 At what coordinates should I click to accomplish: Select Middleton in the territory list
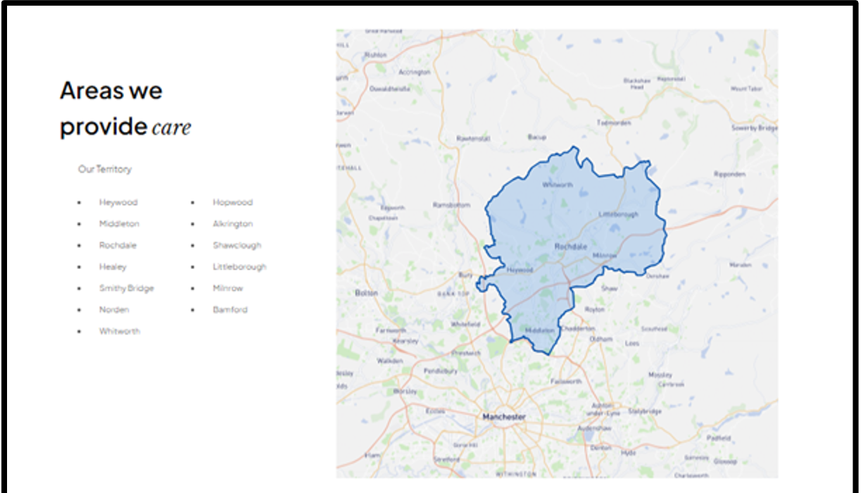point(119,224)
